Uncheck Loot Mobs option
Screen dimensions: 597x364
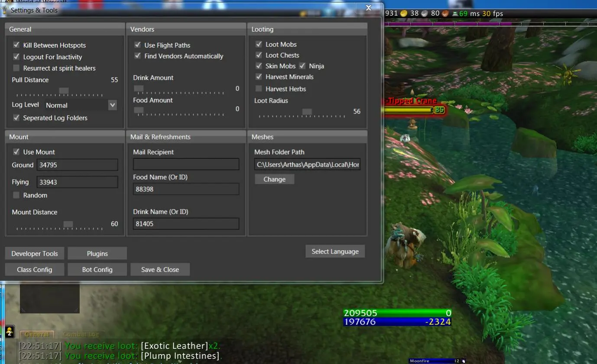coord(259,44)
